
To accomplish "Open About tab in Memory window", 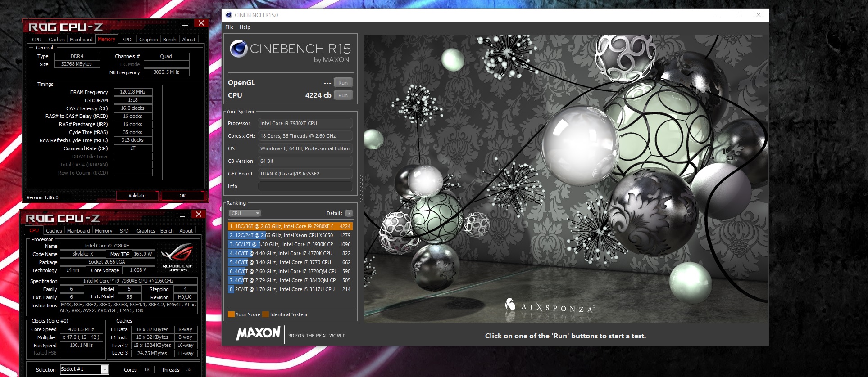I will pyautogui.click(x=189, y=40).
